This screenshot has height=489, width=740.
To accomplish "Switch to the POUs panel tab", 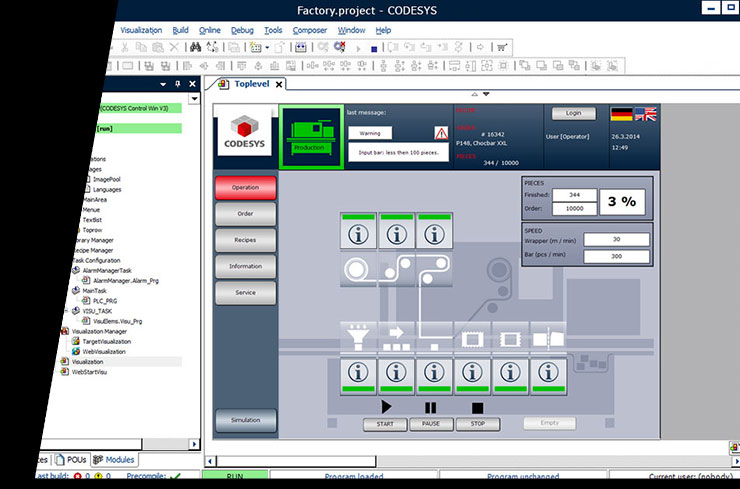I will [71, 459].
